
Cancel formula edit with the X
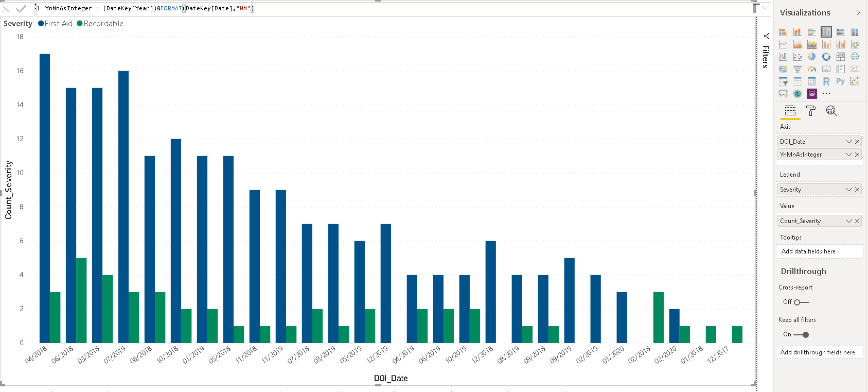click(6, 9)
